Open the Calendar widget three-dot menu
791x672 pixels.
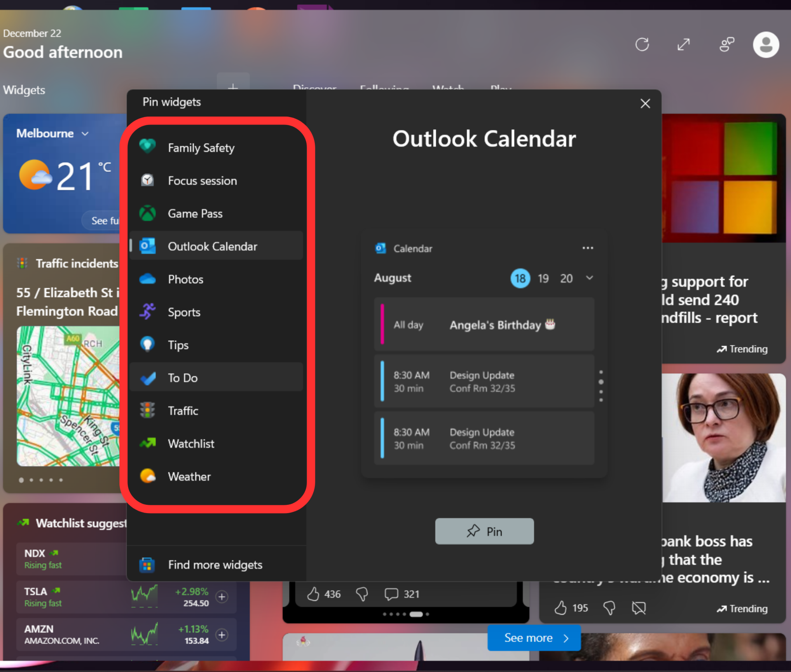[587, 248]
